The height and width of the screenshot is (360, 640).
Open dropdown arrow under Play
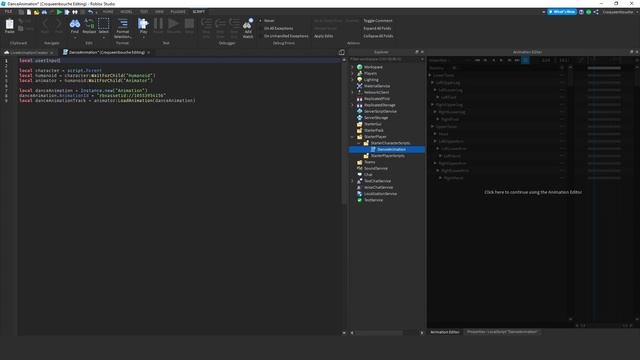[x=143, y=38]
